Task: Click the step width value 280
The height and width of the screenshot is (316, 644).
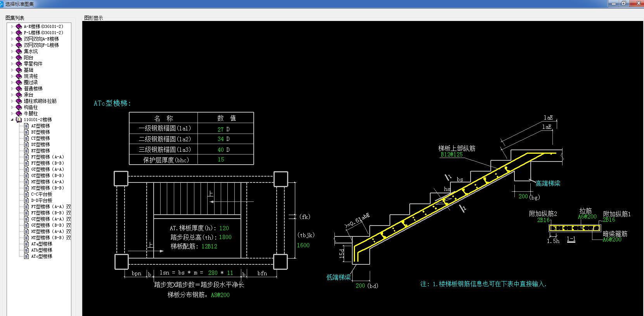Action: pos(213,273)
